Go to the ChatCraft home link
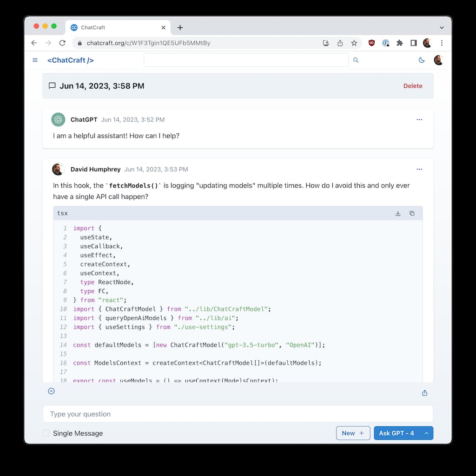476x476 pixels. pos(71,60)
